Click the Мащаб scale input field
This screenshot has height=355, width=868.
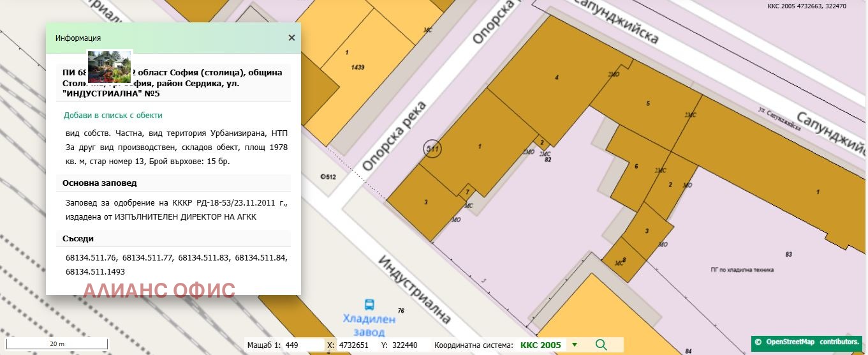(x=303, y=345)
